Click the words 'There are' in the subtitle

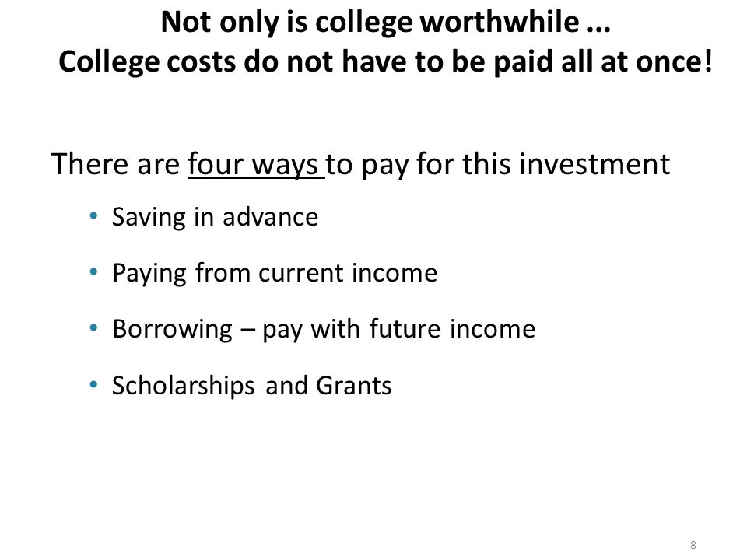pos(115,164)
